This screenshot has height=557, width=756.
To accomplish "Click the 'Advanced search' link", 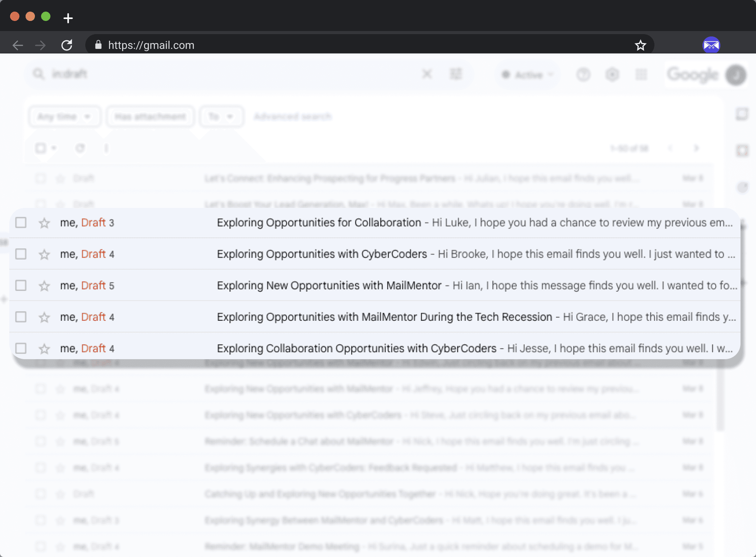I will (293, 116).
